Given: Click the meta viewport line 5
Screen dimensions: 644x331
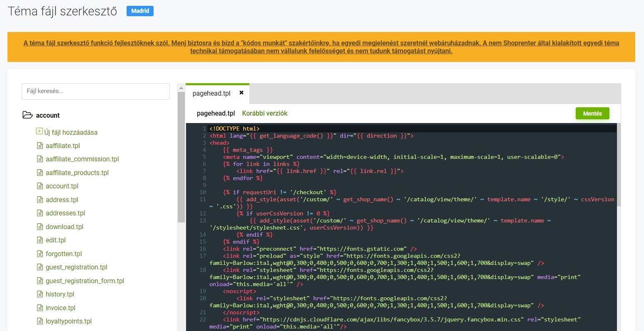Looking at the screenshot, I should click(x=393, y=157).
